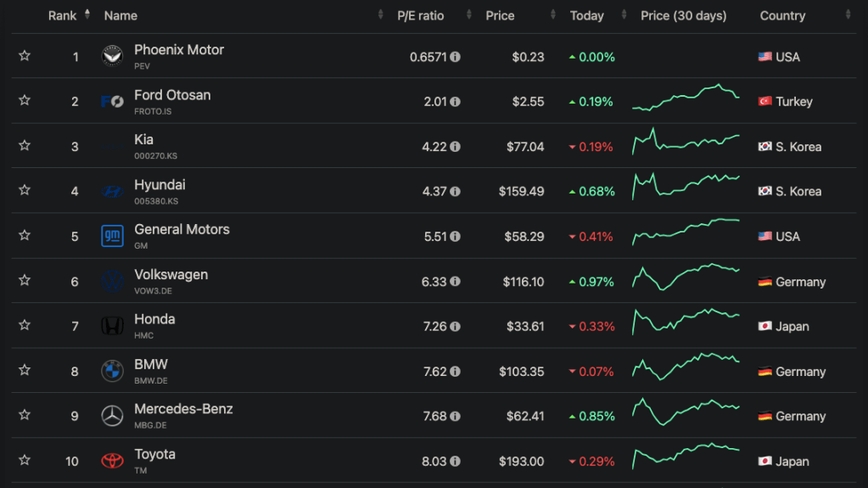Toggle favorite star for Hyundai

(x=25, y=191)
